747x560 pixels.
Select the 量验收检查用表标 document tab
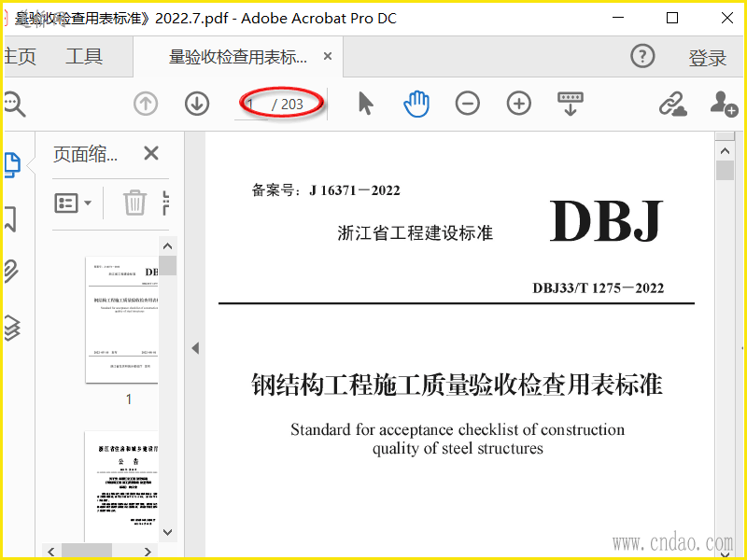click(238, 57)
